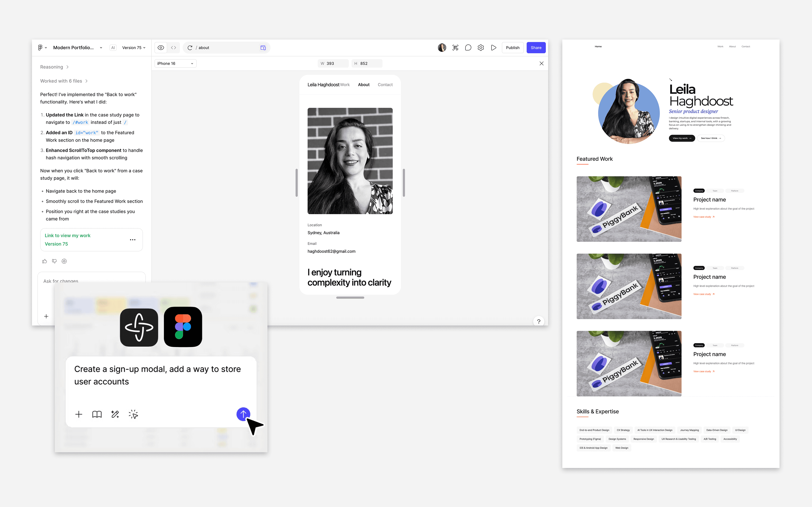Screen dimensions: 812x507
Task: Click the drag handle below the phone preview
Action: (350, 297)
